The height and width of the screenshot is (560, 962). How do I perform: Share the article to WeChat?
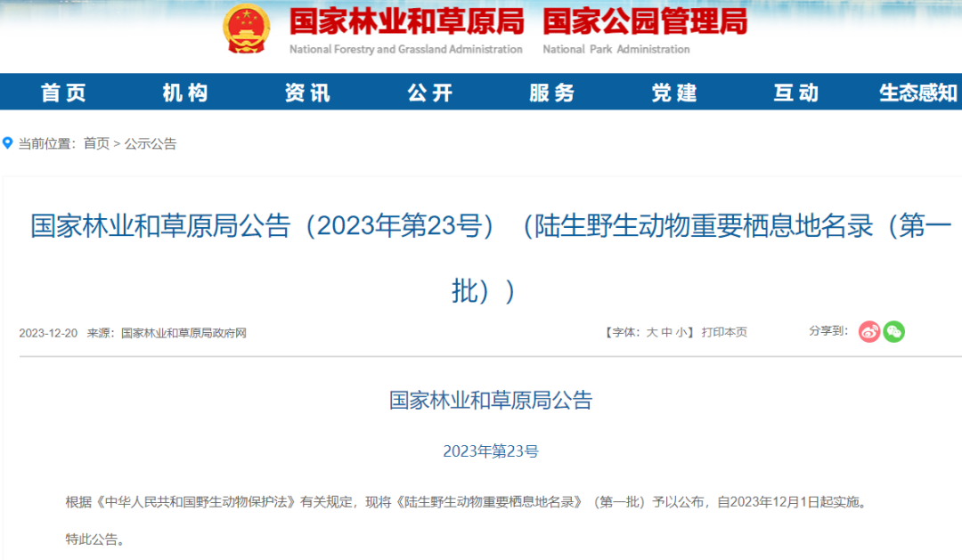tap(894, 331)
